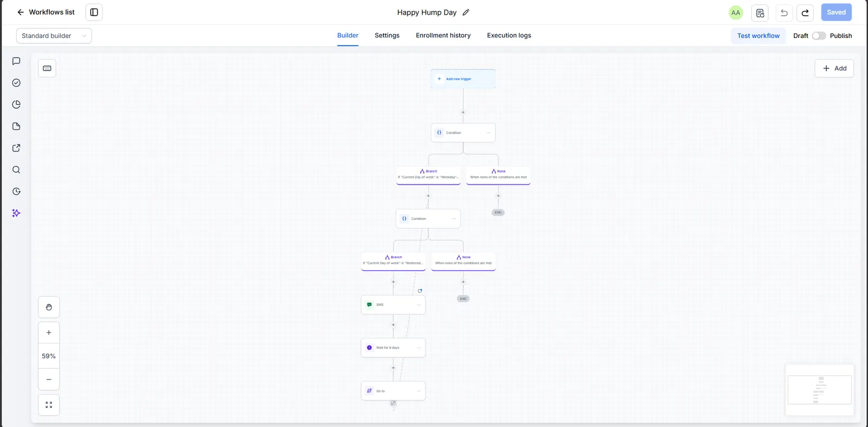Open options menu on Wait for 9 days node

(419, 348)
